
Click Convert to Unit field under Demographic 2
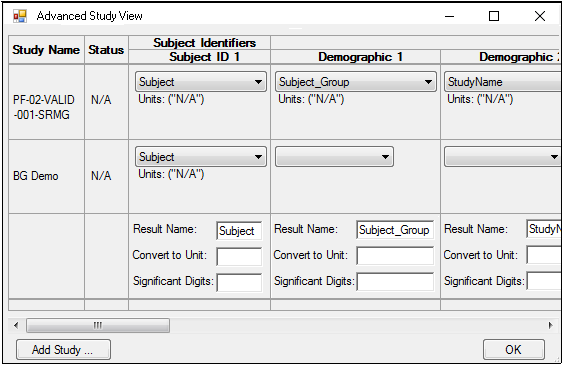(544, 255)
